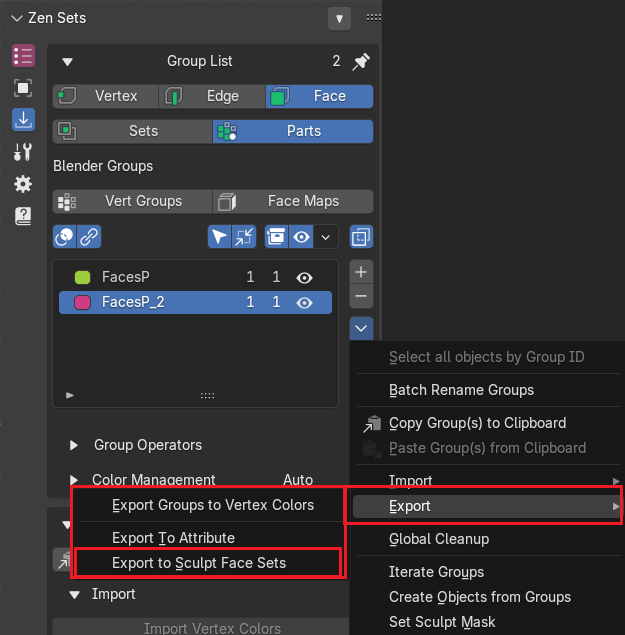Open the tools wrench sidebar icon
The height and width of the screenshot is (635, 625).
point(23,152)
